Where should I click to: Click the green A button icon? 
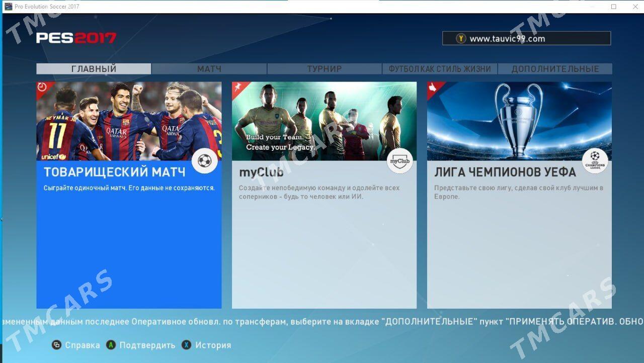pyautogui.click(x=111, y=345)
